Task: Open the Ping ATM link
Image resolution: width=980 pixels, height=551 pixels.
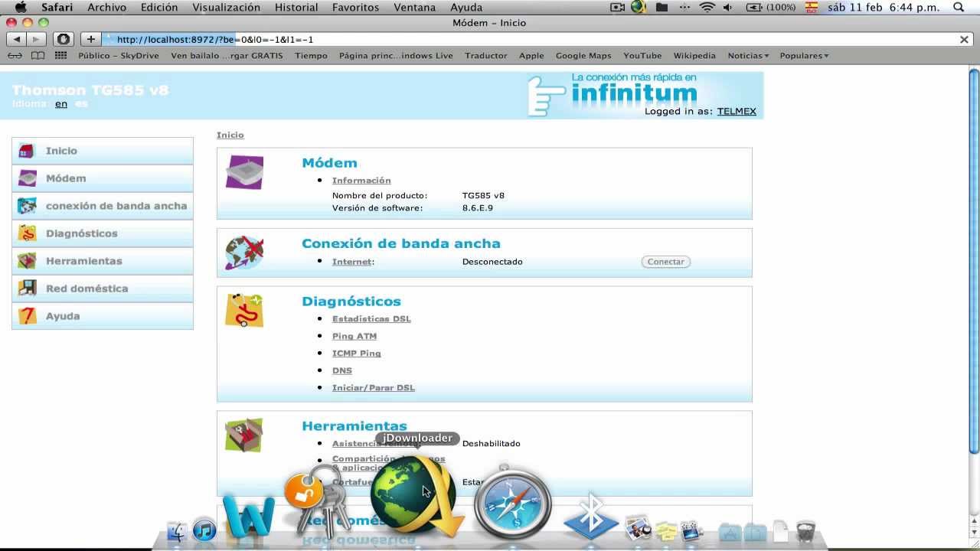Action: pyautogui.click(x=354, y=336)
